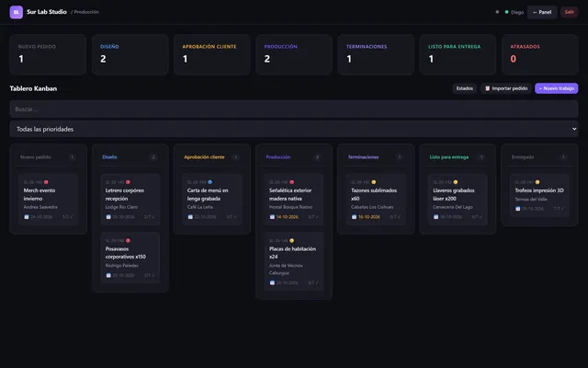The height and width of the screenshot is (368, 588).
Task: Click the gray status dot beside Diego
Action: (x=497, y=12)
